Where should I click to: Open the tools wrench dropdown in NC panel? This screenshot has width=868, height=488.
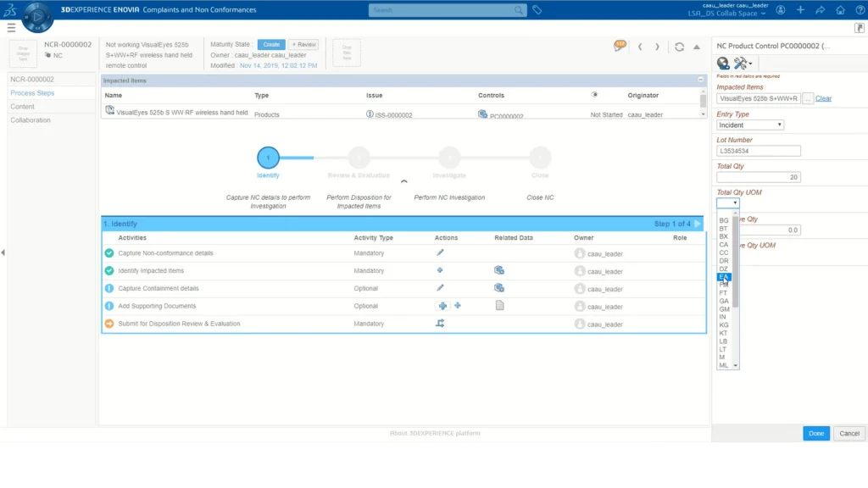pyautogui.click(x=743, y=64)
